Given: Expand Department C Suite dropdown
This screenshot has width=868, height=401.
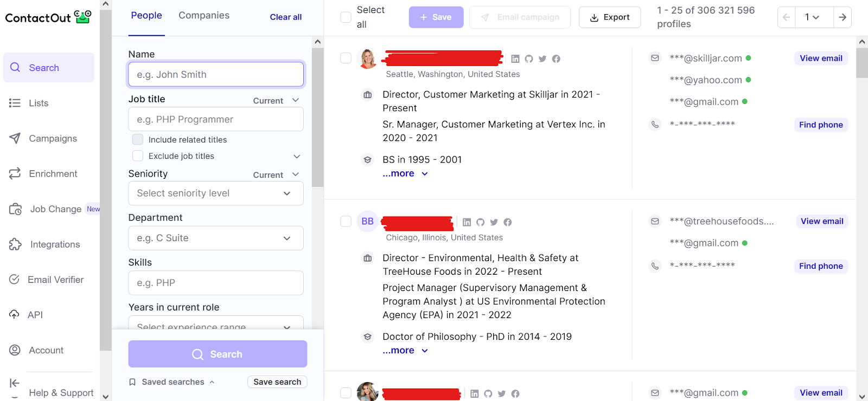Looking at the screenshot, I should coord(216,238).
